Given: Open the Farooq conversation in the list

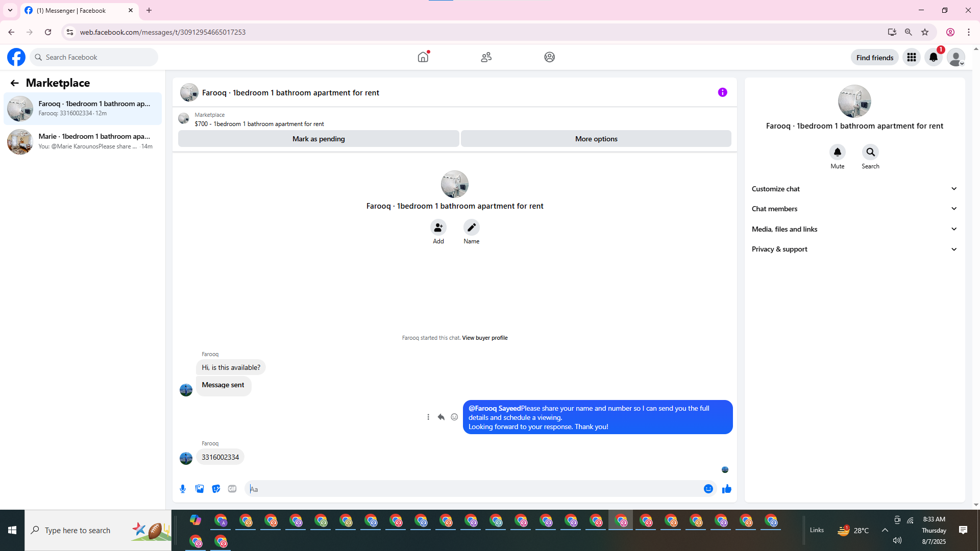Looking at the screenshot, I should tap(83, 108).
